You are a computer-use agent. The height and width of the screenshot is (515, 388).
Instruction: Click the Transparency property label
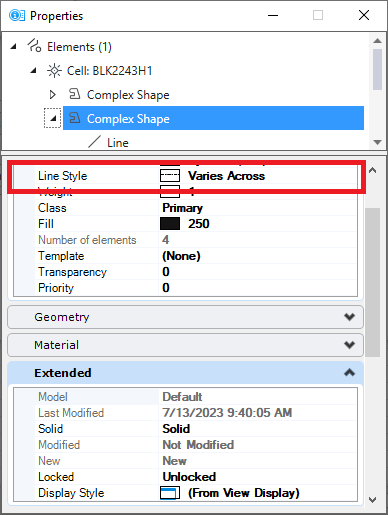[72, 272]
